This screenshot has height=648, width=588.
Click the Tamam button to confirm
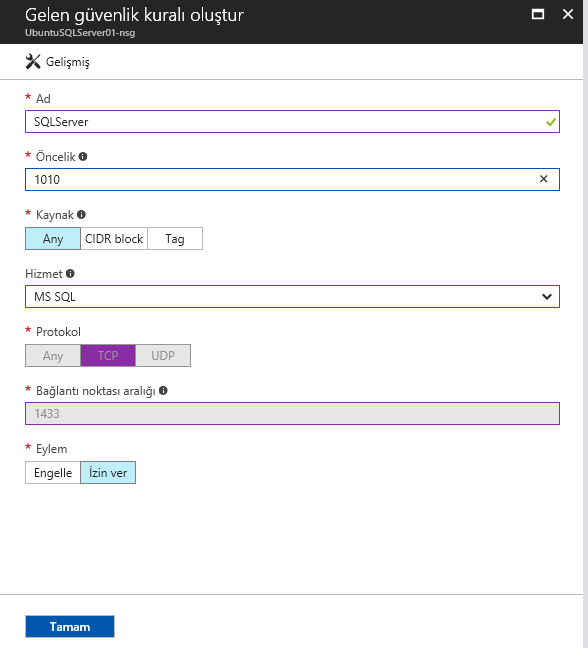tap(70, 627)
